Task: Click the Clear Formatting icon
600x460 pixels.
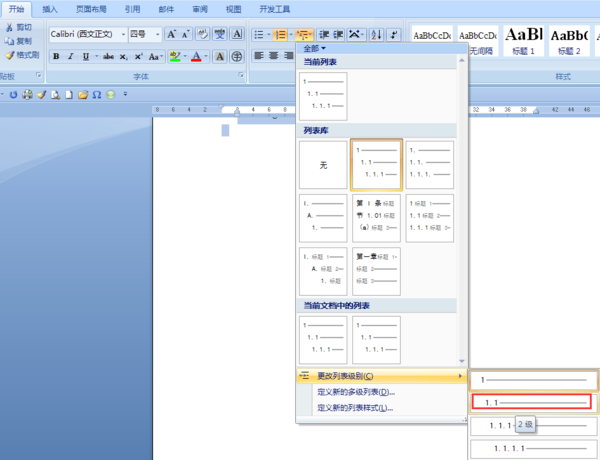Action: (x=202, y=34)
